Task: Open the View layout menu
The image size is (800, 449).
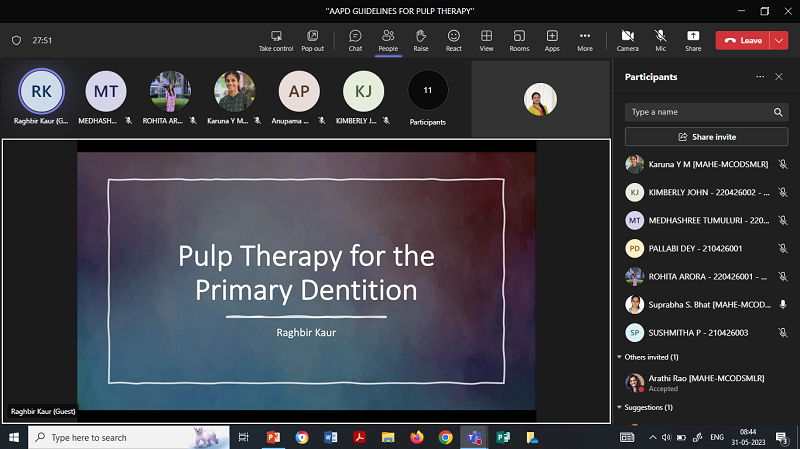Action: [x=486, y=40]
